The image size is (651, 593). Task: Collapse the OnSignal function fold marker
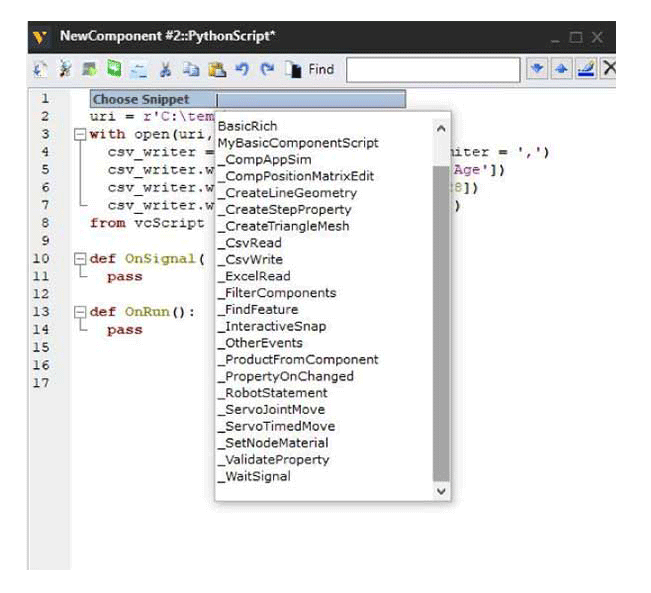point(78,259)
